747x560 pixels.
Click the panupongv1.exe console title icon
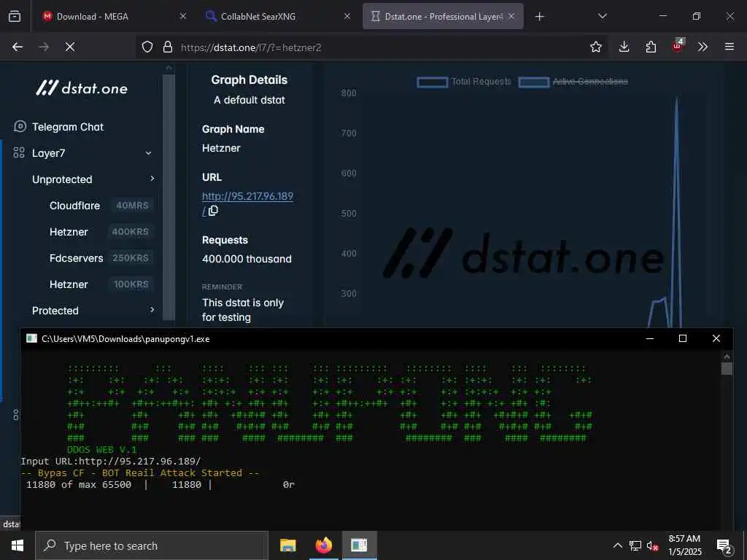[32, 338]
